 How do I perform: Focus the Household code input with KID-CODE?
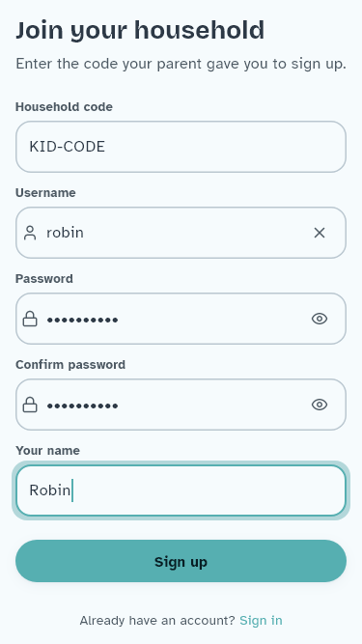181,147
